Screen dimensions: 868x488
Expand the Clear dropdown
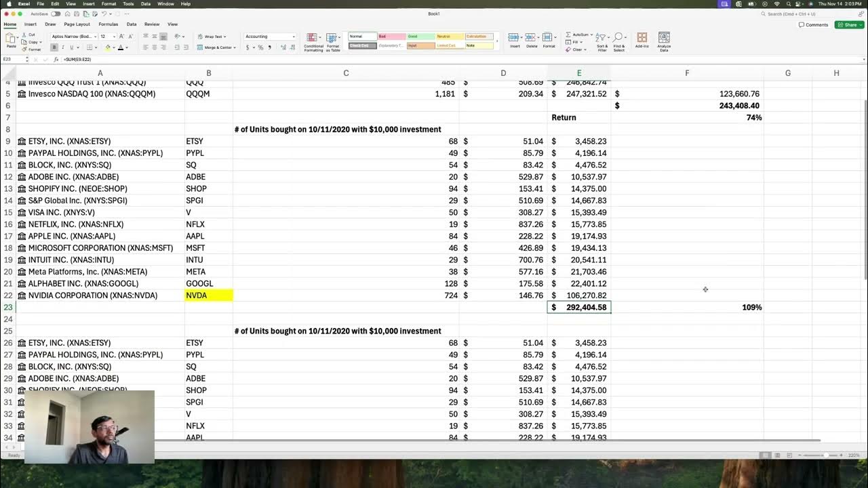pos(585,49)
